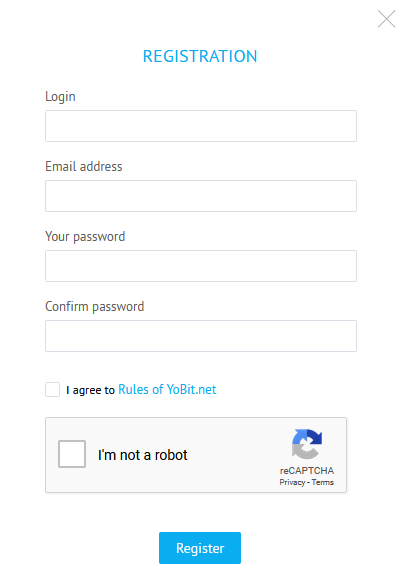Click the Login field label
404x583 pixels.
pos(60,97)
